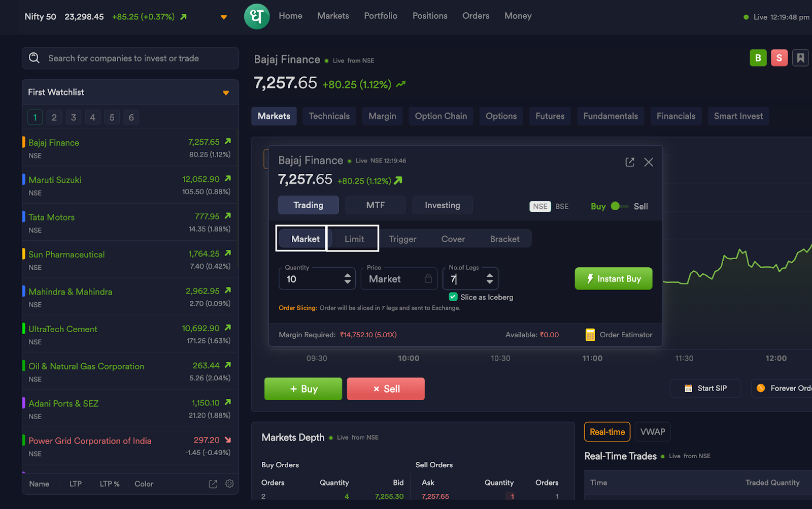Sort watchlist by Color
This screenshot has width=812, height=509.
(x=144, y=484)
